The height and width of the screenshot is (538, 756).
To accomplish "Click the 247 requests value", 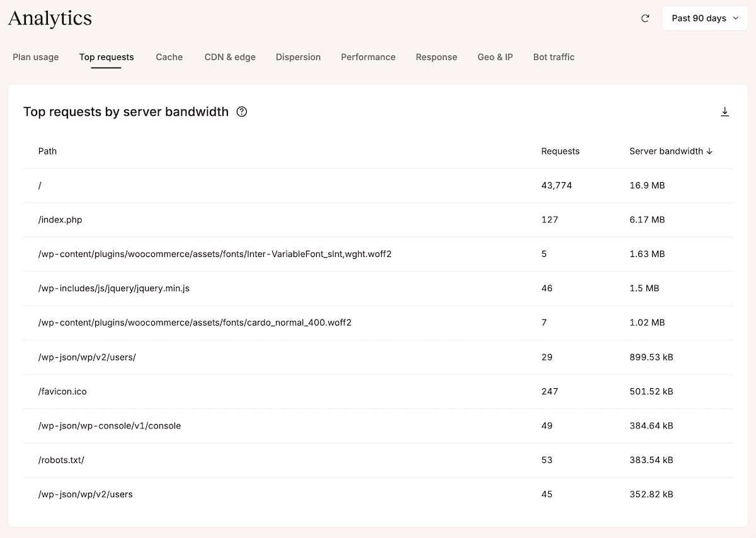I will coord(550,391).
